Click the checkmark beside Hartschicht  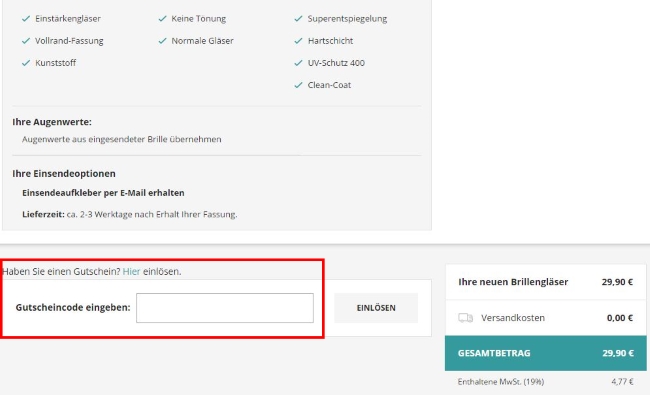(298, 41)
